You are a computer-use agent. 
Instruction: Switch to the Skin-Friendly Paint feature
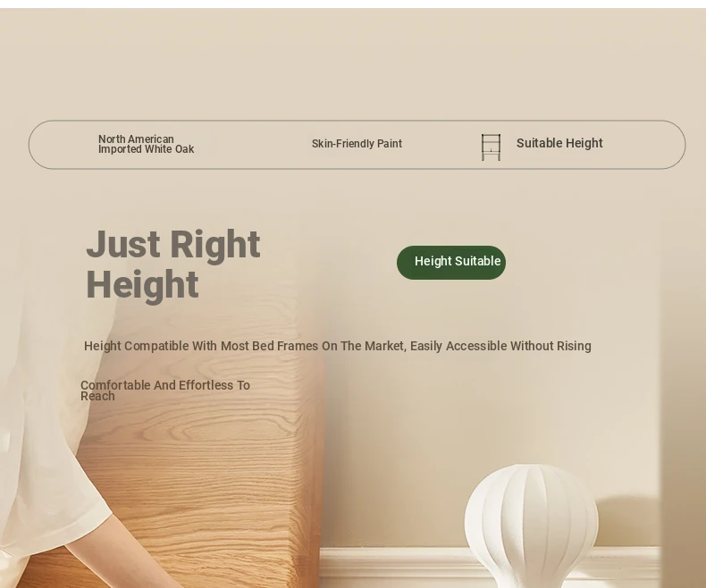[x=357, y=144]
